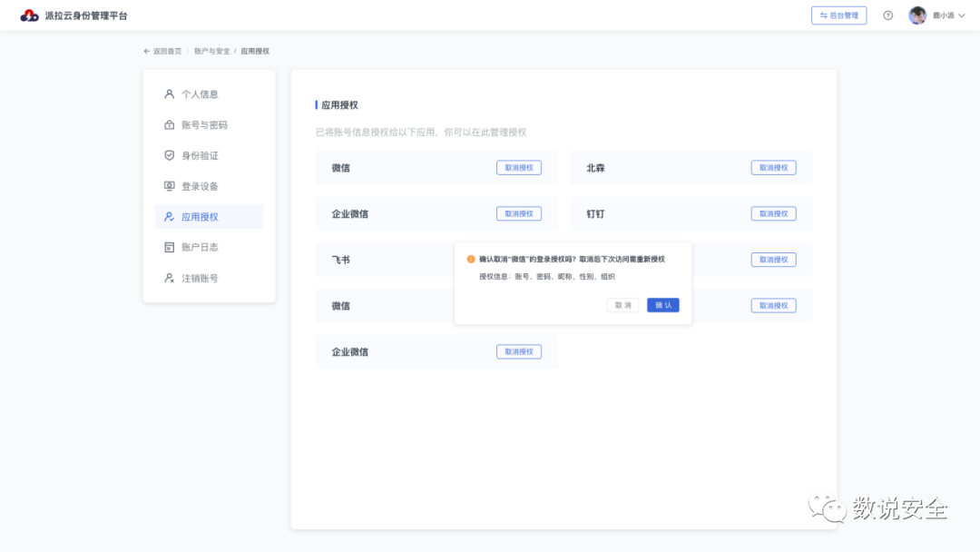Click the 账号与密码 lock icon
Screen dimensions: 980x552
click(x=169, y=124)
